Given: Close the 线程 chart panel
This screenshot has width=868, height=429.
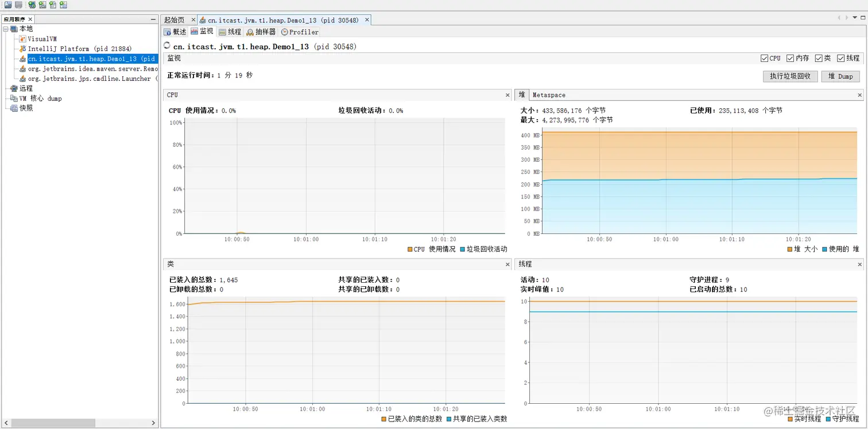Looking at the screenshot, I should click(860, 264).
